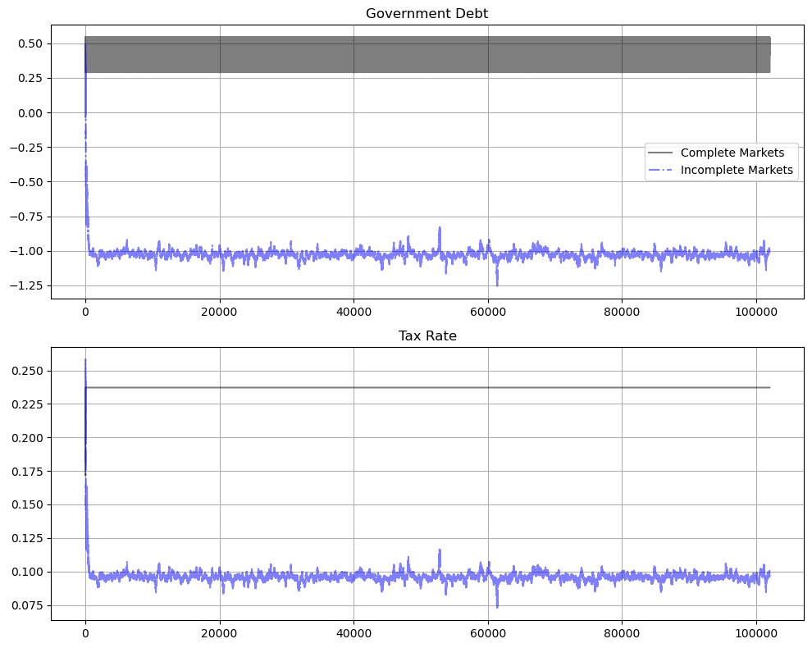
Task: Click the 0.250 y-axis label in Tax Rate
Action: (x=27, y=371)
